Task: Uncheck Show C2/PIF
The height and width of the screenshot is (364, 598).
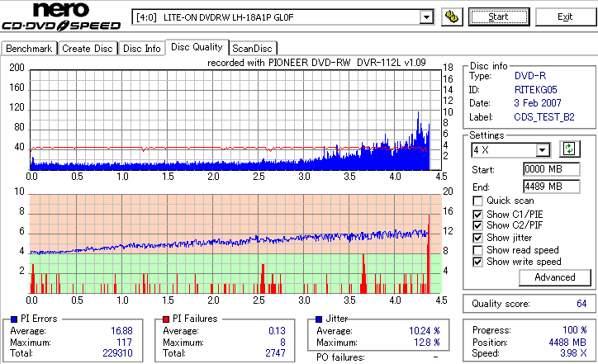Action: click(477, 225)
